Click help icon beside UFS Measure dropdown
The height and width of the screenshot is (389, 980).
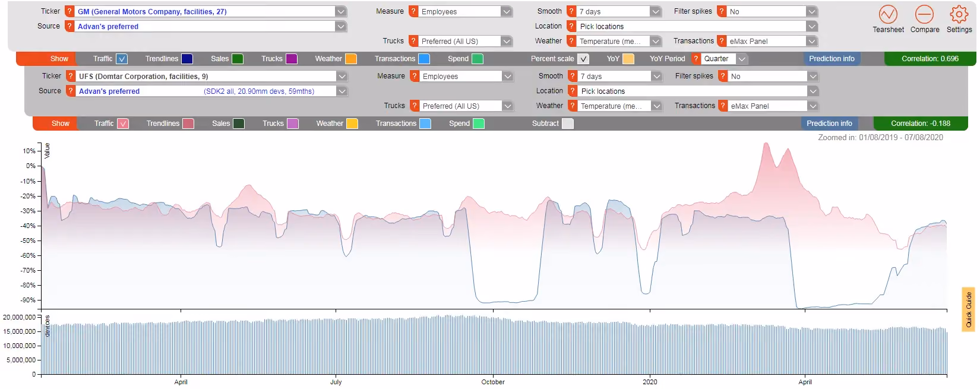(415, 76)
